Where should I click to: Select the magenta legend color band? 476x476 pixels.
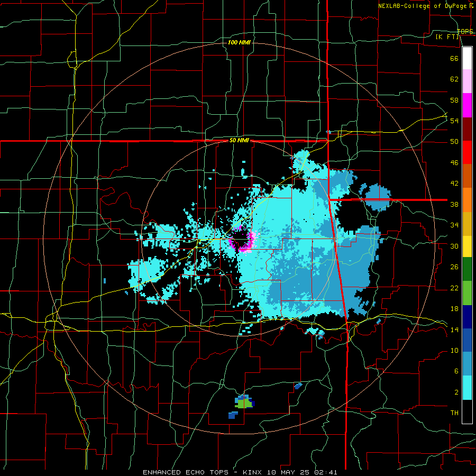[467, 105]
